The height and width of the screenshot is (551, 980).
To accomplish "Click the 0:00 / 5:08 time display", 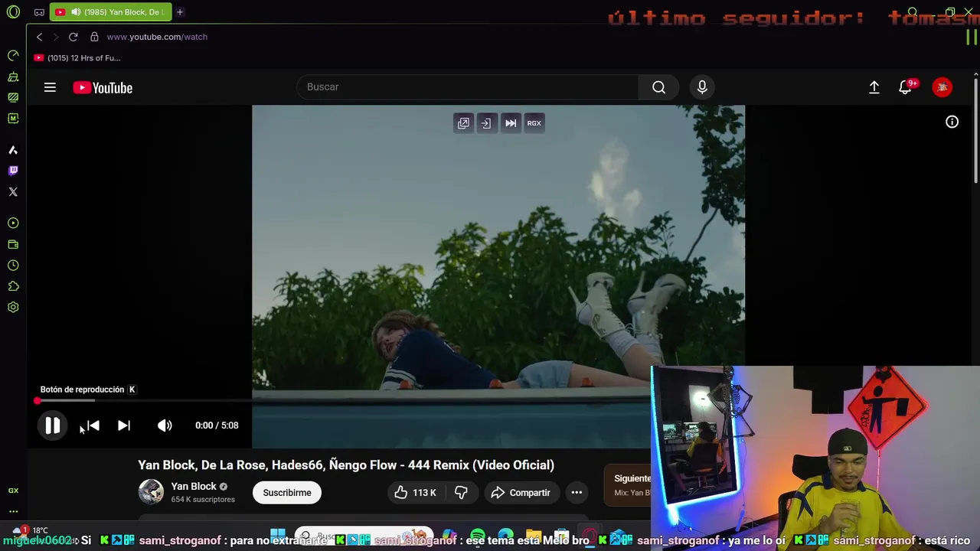I will click(217, 425).
